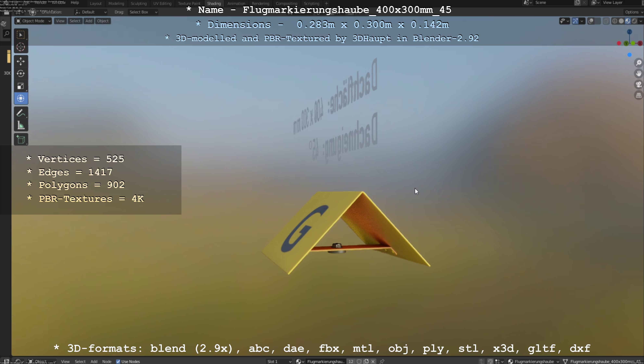
Task: Toggle the Use Nodes checkbox
Action: [118, 362]
